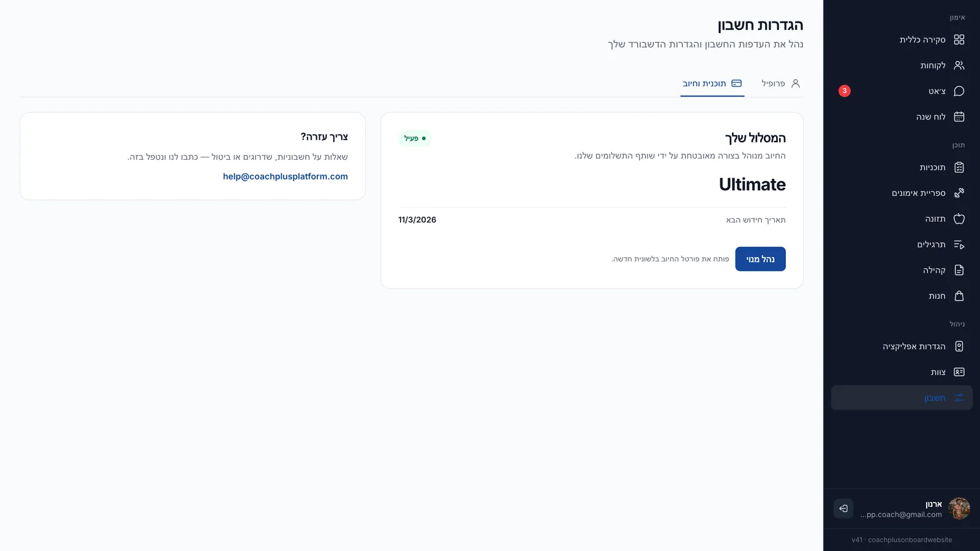Viewport: 980px width, 551px height.
Task: Click the v41 coachplusonboardwebsite version text
Action: (902, 540)
